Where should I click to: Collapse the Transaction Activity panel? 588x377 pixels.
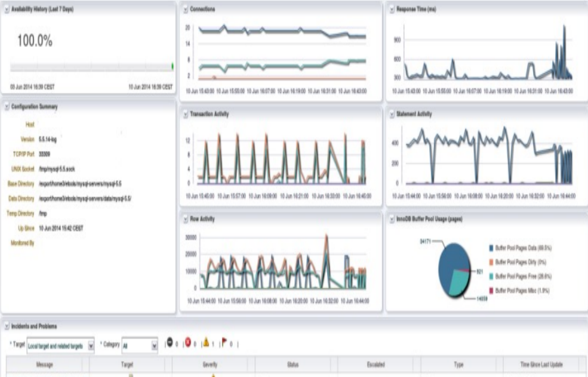(x=185, y=114)
